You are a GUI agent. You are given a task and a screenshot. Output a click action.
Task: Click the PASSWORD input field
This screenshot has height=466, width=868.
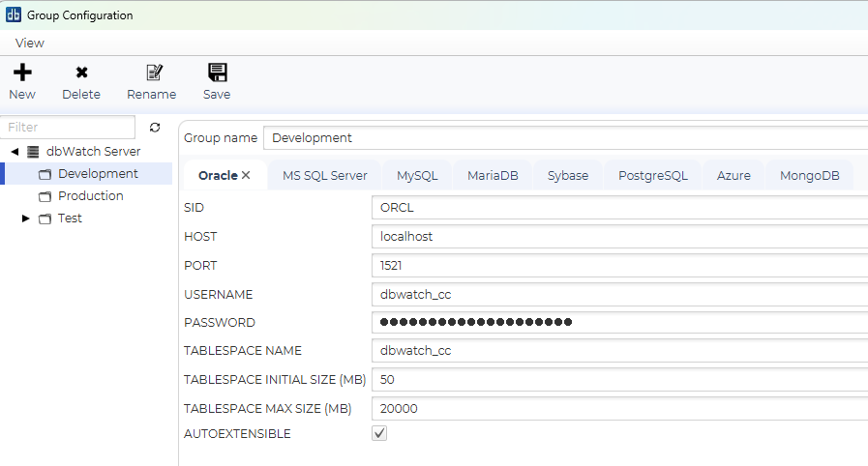coord(619,322)
